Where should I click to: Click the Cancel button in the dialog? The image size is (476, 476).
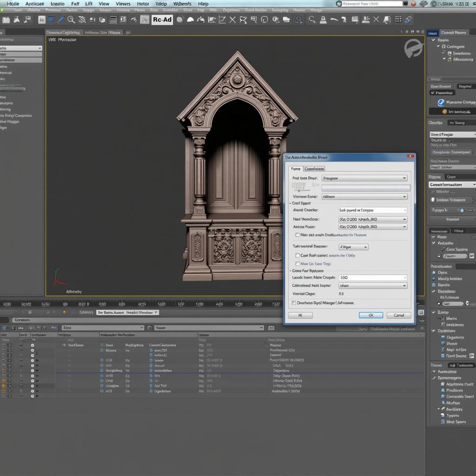click(x=398, y=316)
